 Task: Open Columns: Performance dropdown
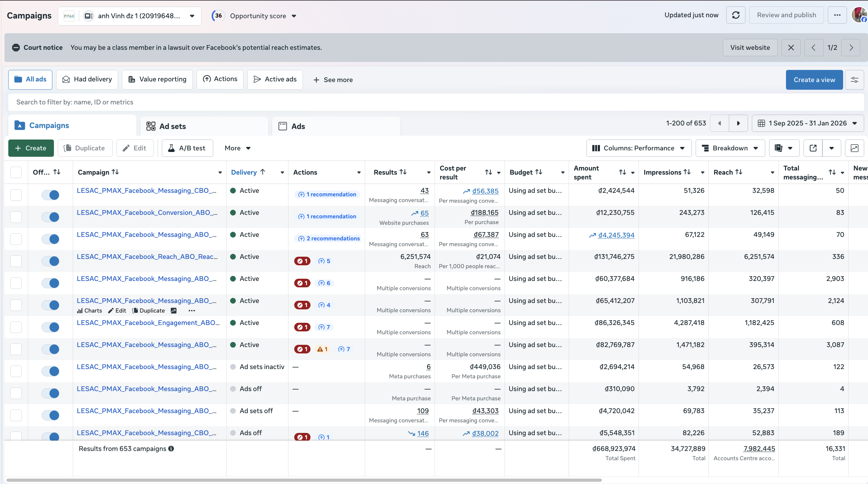[x=639, y=148]
